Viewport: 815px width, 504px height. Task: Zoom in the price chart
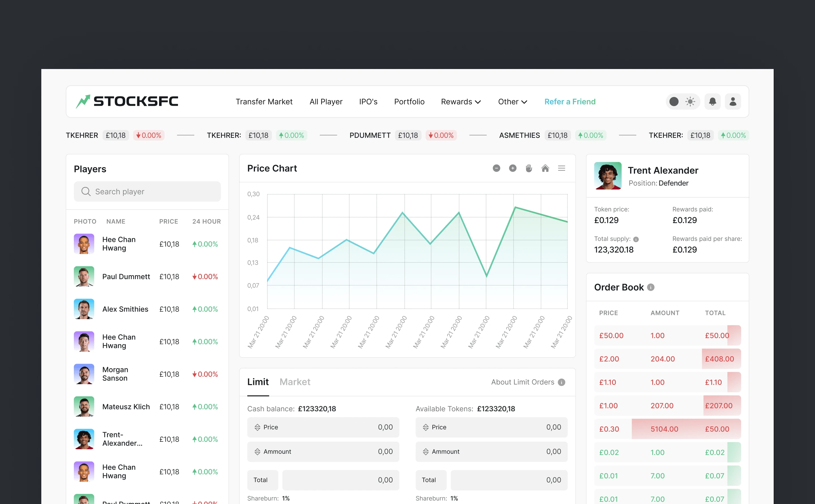click(513, 168)
